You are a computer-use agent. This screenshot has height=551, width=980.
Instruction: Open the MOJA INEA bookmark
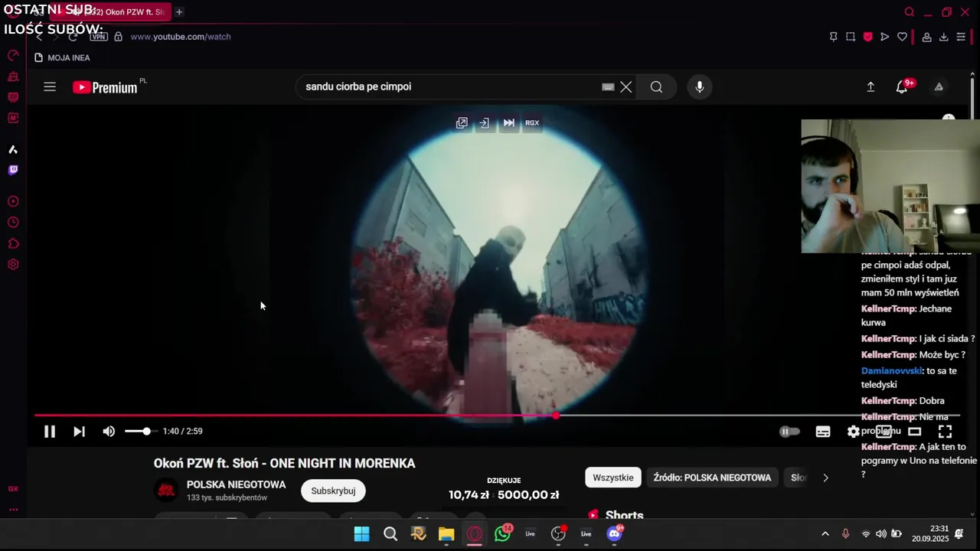tap(63, 57)
